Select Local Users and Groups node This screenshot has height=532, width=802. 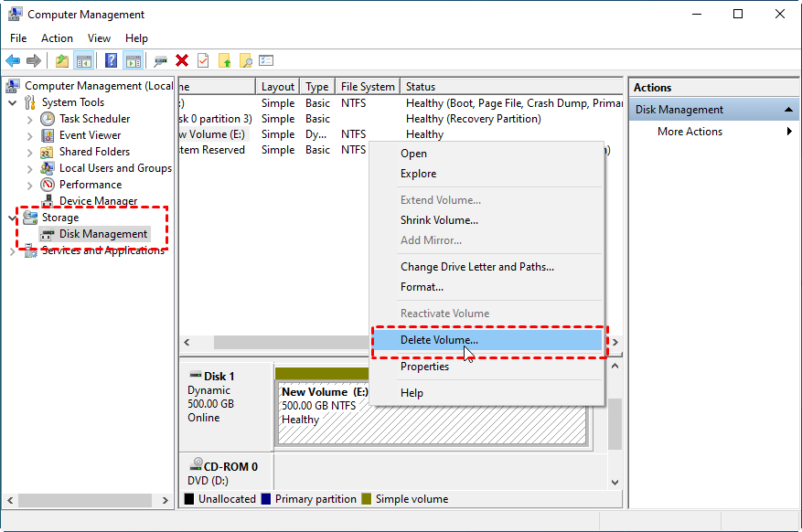coord(115,167)
